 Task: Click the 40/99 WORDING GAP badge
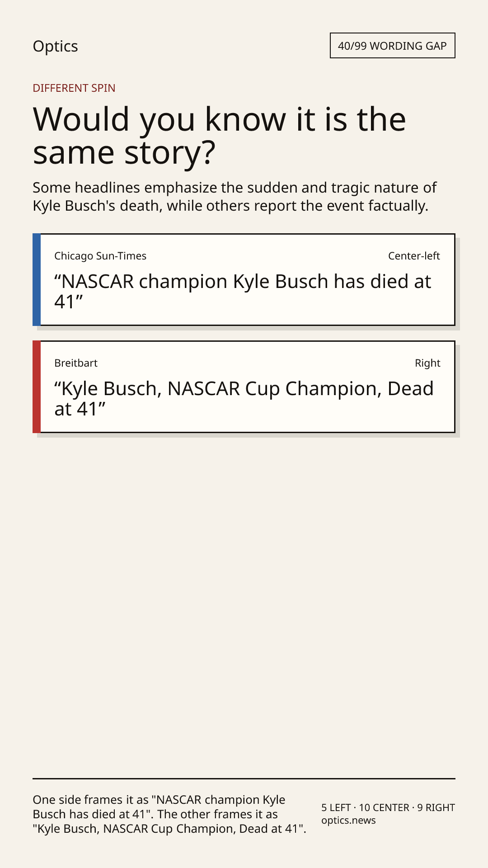click(392, 46)
